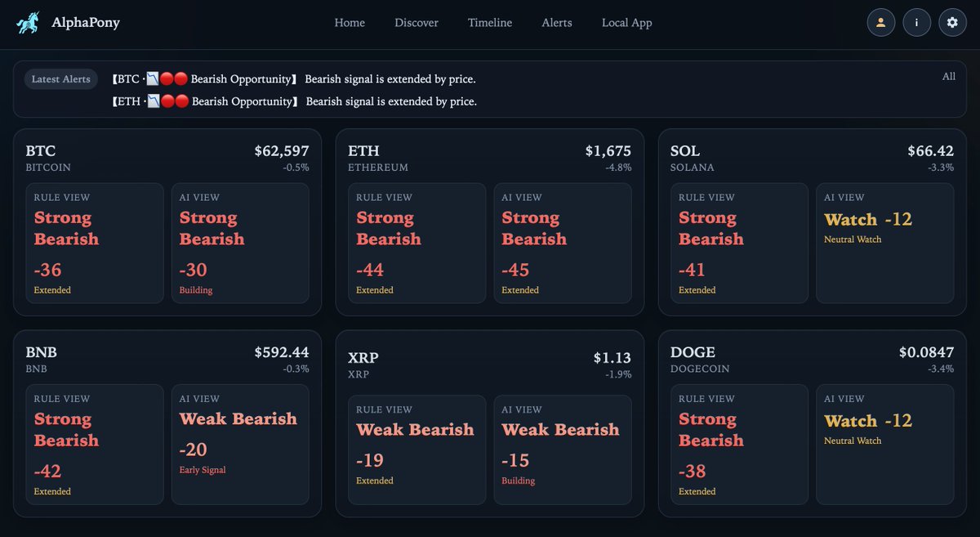The image size is (980, 537).
Task: Open the Alerts nav item
Action: 557,23
